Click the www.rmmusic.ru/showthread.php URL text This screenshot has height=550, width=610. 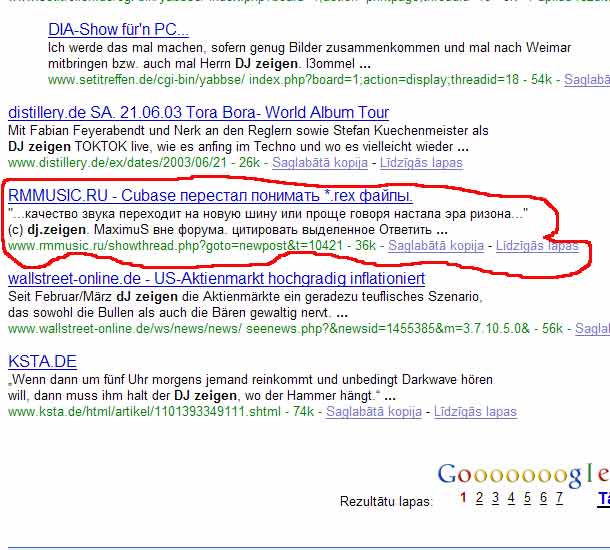[x=175, y=246]
